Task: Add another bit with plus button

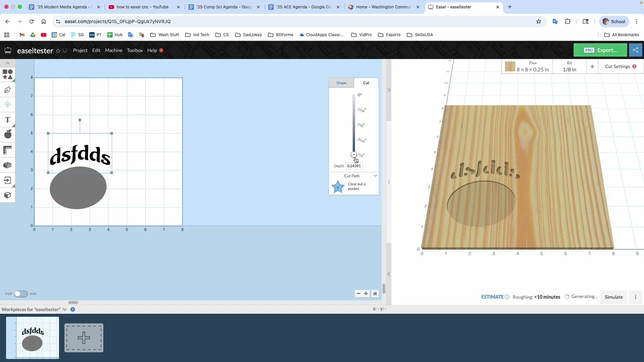Action: pos(592,66)
